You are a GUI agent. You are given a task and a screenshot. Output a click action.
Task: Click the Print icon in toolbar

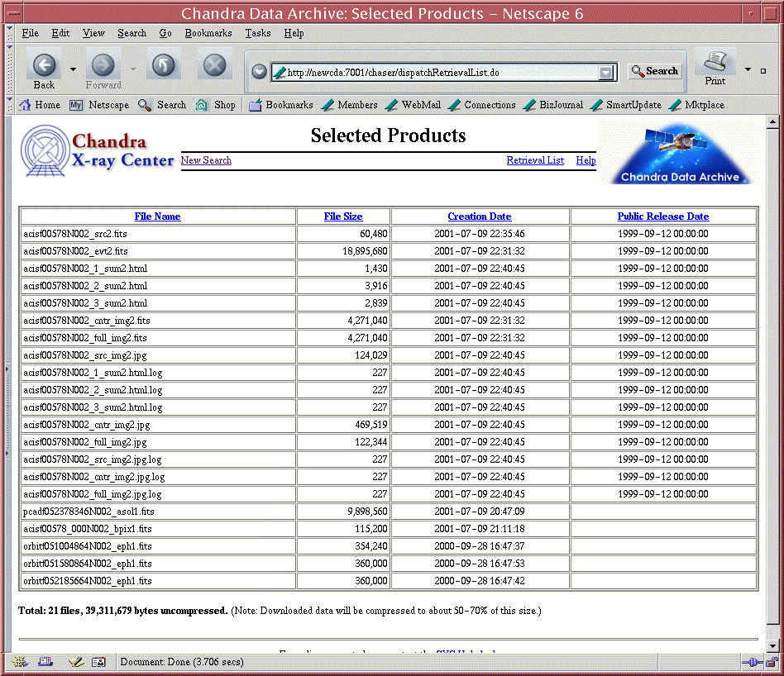pyautogui.click(x=715, y=62)
